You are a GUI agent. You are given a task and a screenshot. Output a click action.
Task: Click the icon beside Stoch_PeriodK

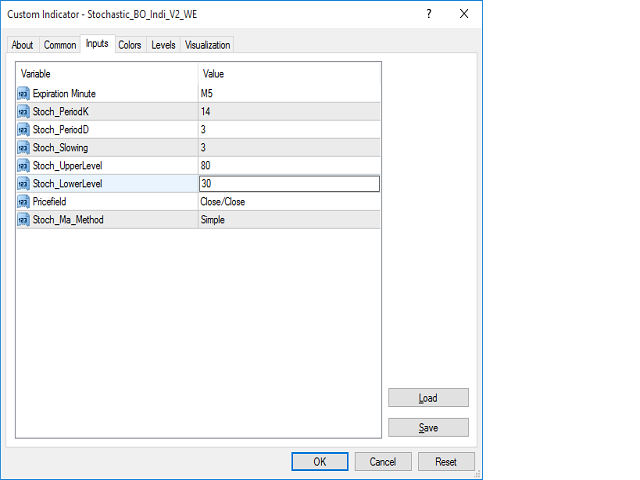[24, 111]
